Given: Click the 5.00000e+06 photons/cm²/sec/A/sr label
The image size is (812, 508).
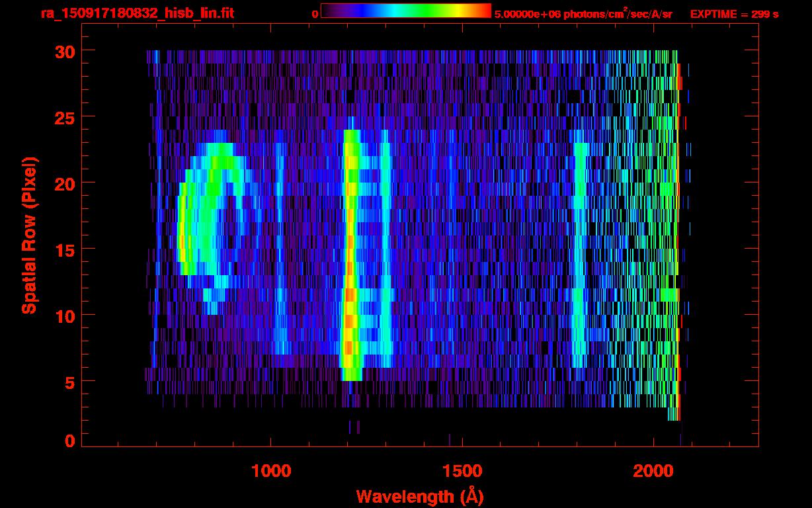Looking at the screenshot, I should pos(583,14).
